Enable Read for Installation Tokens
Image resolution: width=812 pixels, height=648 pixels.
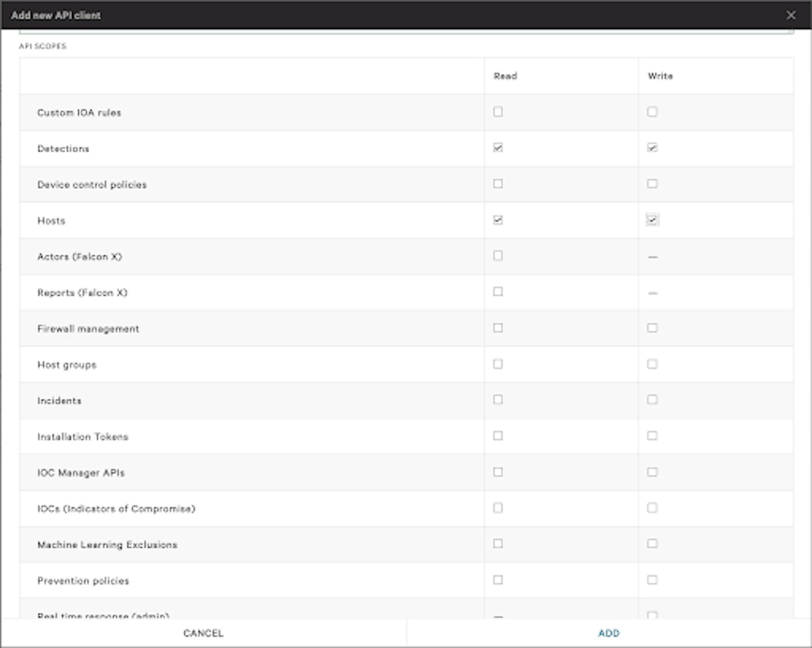pyautogui.click(x=498, y=436)
